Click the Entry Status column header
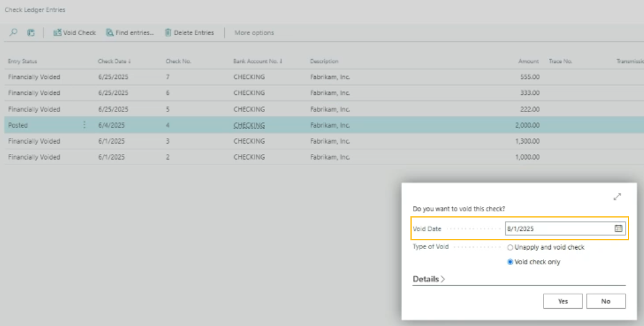Viewport: 644px width, 326px height. (23, 62)
